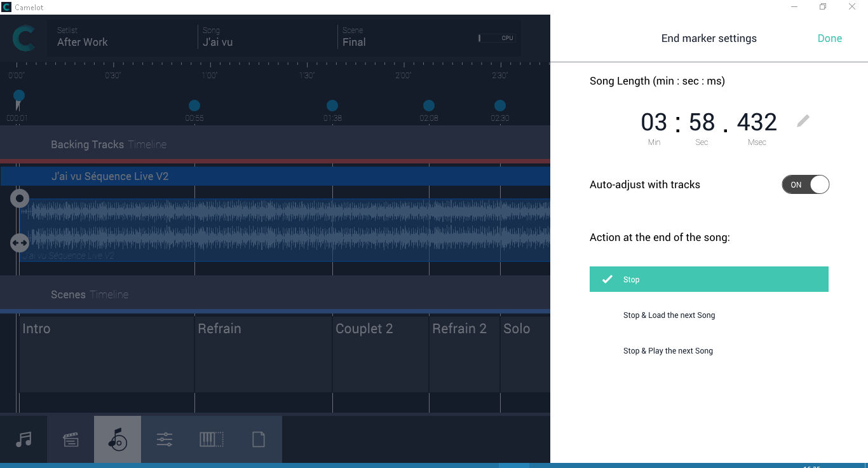Select the timeline music disc icon
This screenshot has height=468, width=868.
[x=118, y=439]
